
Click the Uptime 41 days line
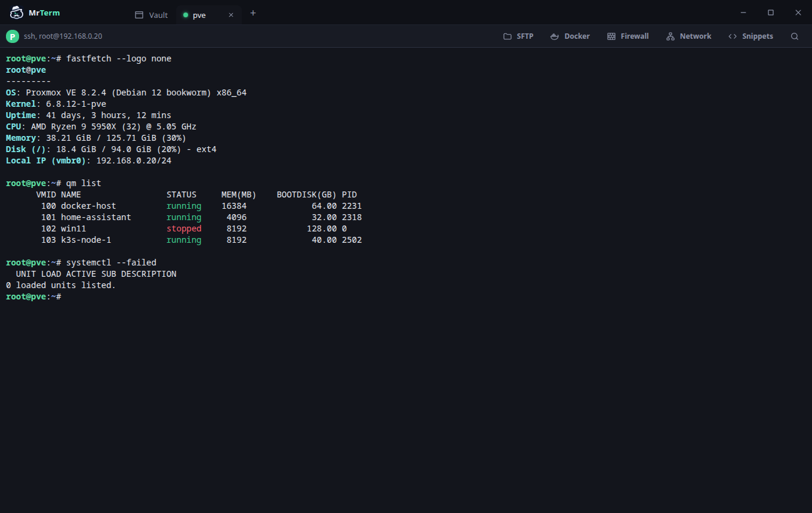88,115
